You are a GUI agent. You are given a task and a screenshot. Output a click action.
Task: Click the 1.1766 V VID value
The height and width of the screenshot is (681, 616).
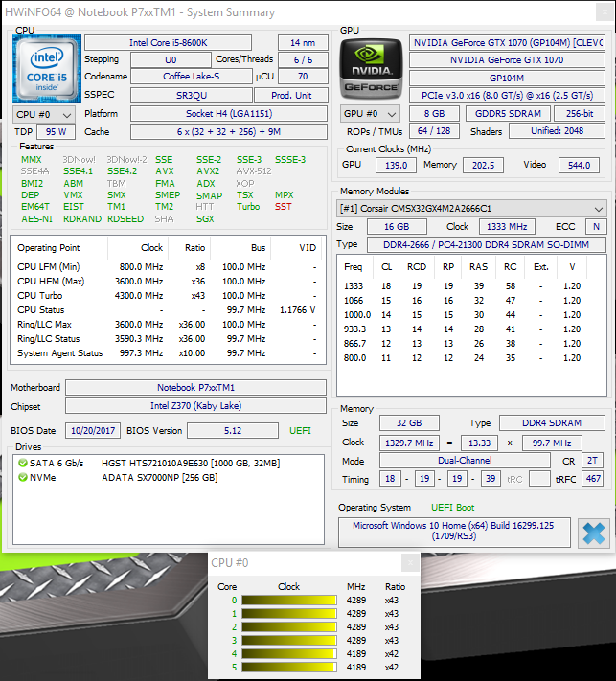click(298, 310)
